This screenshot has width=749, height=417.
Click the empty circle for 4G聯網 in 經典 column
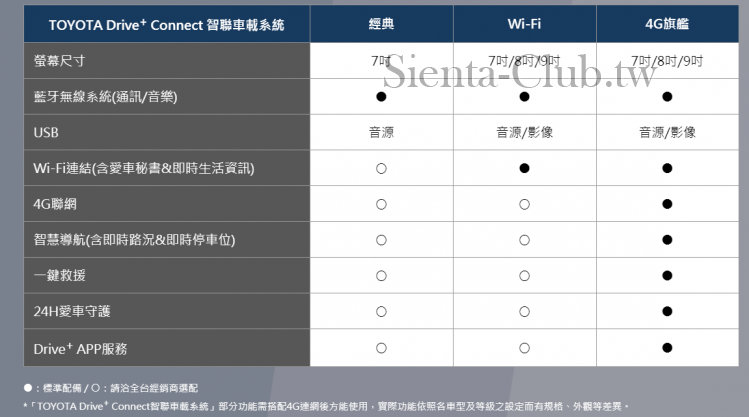click(x=381, y=204)
